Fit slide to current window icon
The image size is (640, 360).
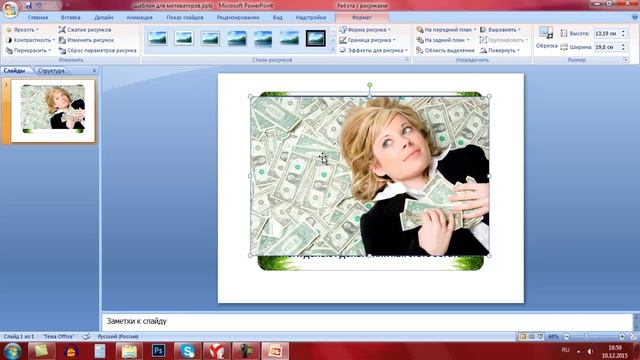(x=633, y=337)
